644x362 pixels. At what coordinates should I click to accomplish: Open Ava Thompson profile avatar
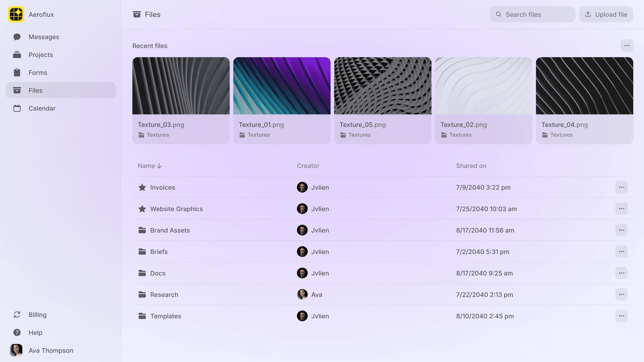tap(16, 350)
